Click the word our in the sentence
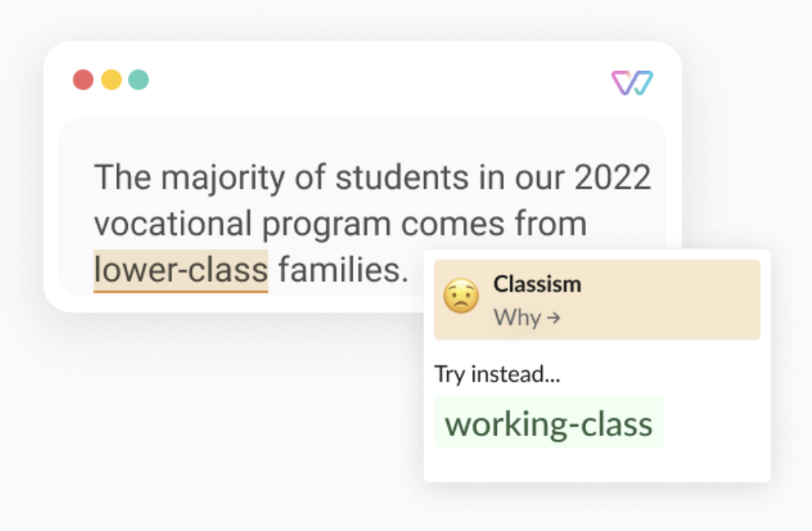812x531 pixels. 539,179
